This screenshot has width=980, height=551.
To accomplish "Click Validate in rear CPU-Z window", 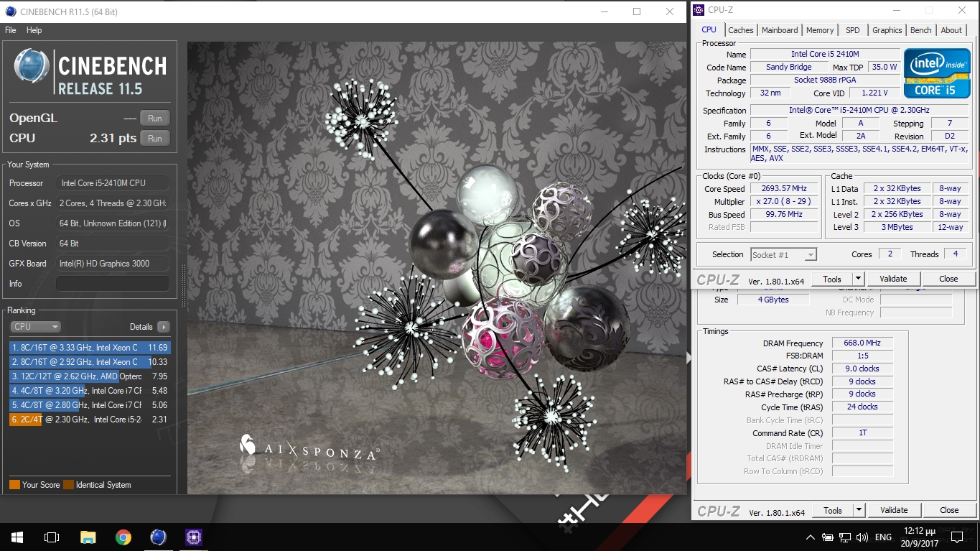I will click(894, 510).
